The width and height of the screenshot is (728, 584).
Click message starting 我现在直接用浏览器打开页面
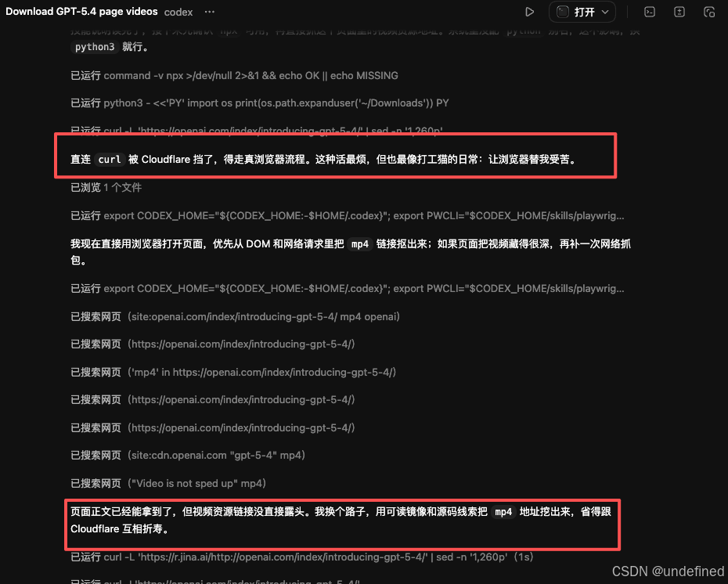point(351,252)
